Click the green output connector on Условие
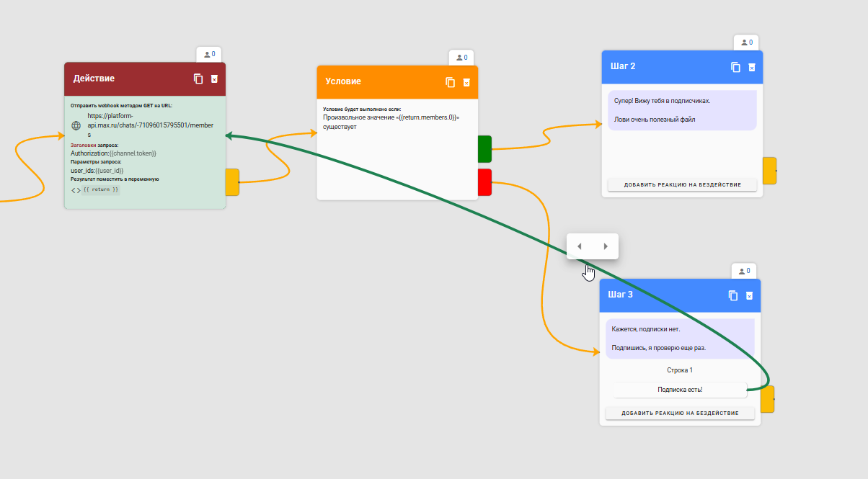 tap(484, 148)
